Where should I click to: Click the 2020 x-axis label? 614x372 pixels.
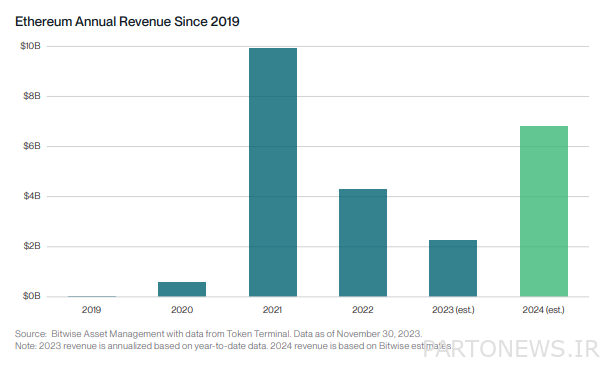[x=182, y=310]
